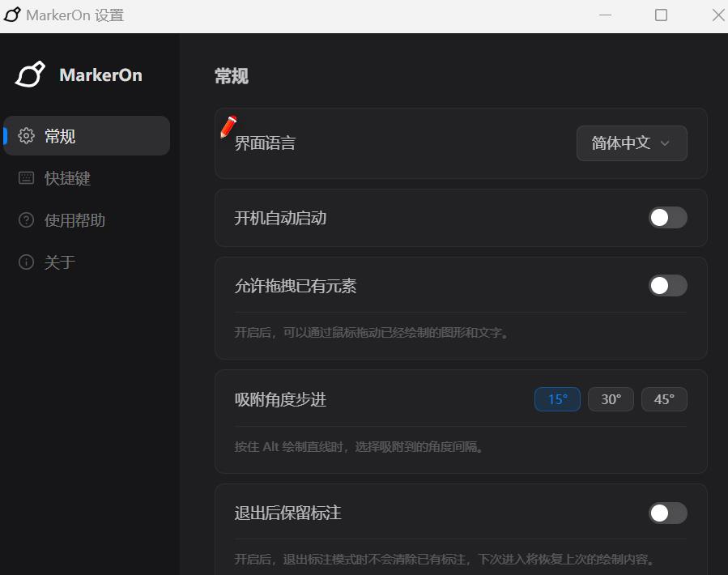
Task: Click the 常规 page heading
Action: (x=232, y=76)
